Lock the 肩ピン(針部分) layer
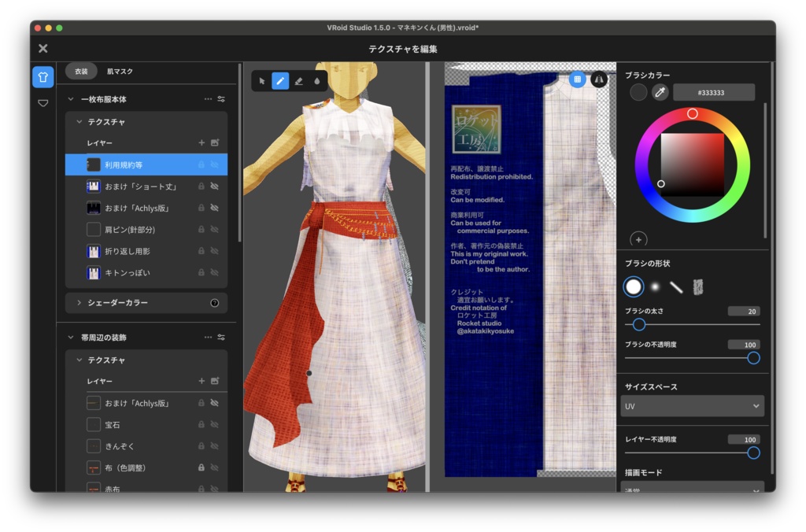 coord(201,229)
